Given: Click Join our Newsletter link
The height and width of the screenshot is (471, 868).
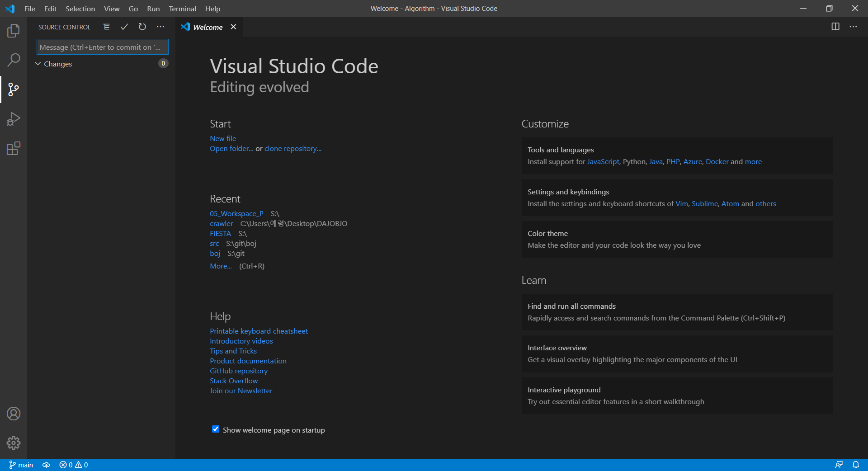Looking at the screenshot, I should click(241, 391).
